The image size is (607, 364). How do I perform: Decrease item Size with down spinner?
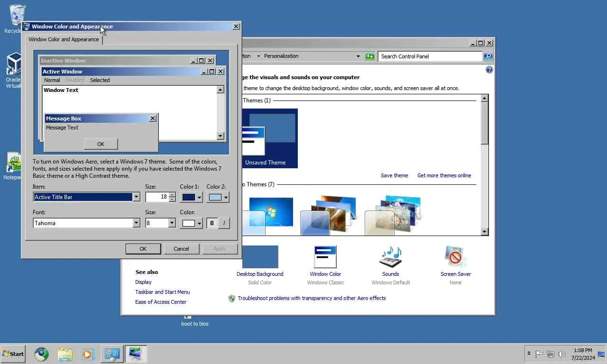[172, 199]
